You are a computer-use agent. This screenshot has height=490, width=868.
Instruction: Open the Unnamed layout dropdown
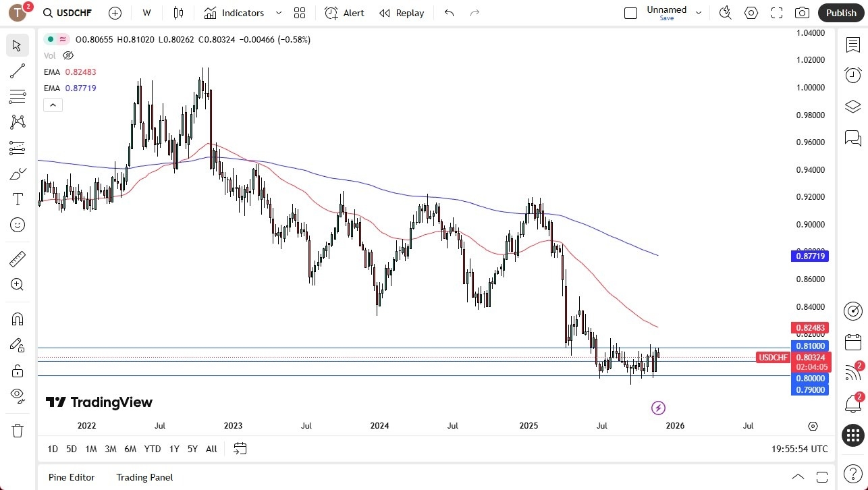point(699,12)
